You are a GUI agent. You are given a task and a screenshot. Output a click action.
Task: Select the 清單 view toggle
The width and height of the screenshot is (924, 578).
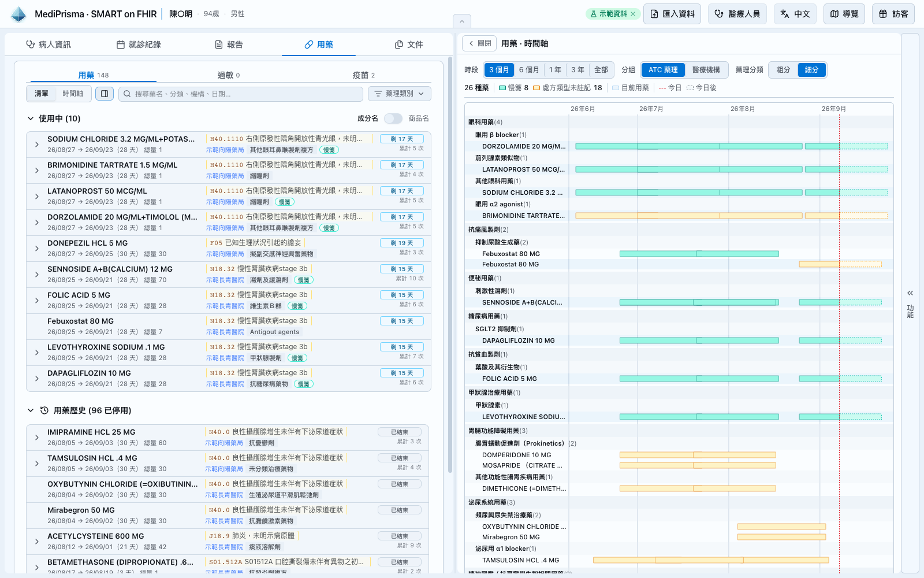coord(42,94)
